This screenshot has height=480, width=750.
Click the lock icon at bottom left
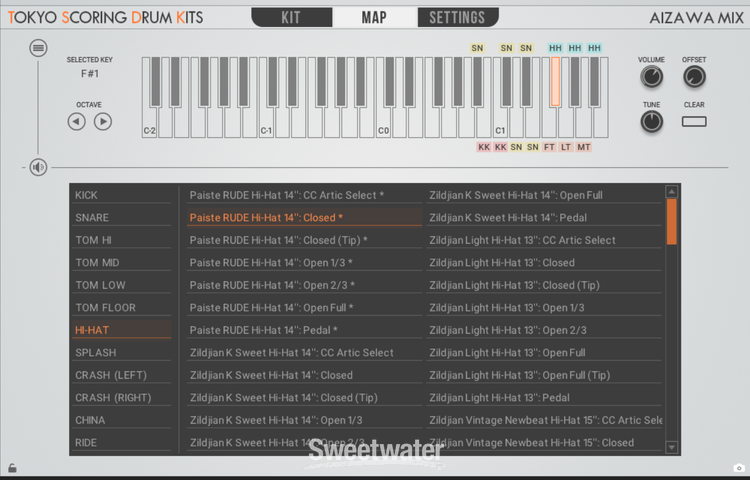coord(12,468)
